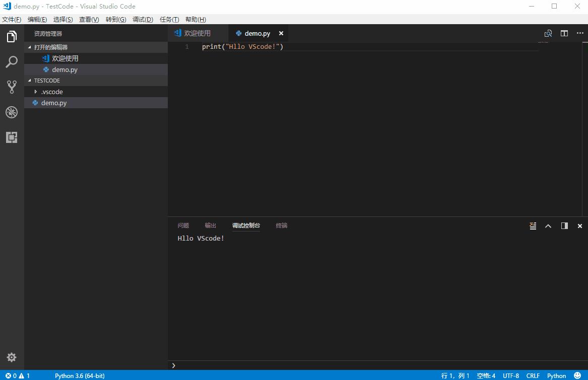Split the editor using the split icon
This screenshot has width=588, height=380.
[564, 33]
